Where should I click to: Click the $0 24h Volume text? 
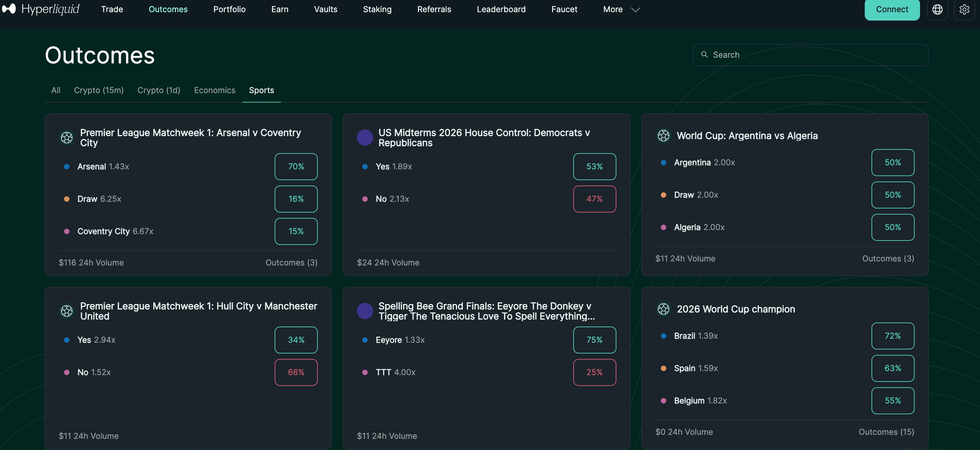pos(684,432)
